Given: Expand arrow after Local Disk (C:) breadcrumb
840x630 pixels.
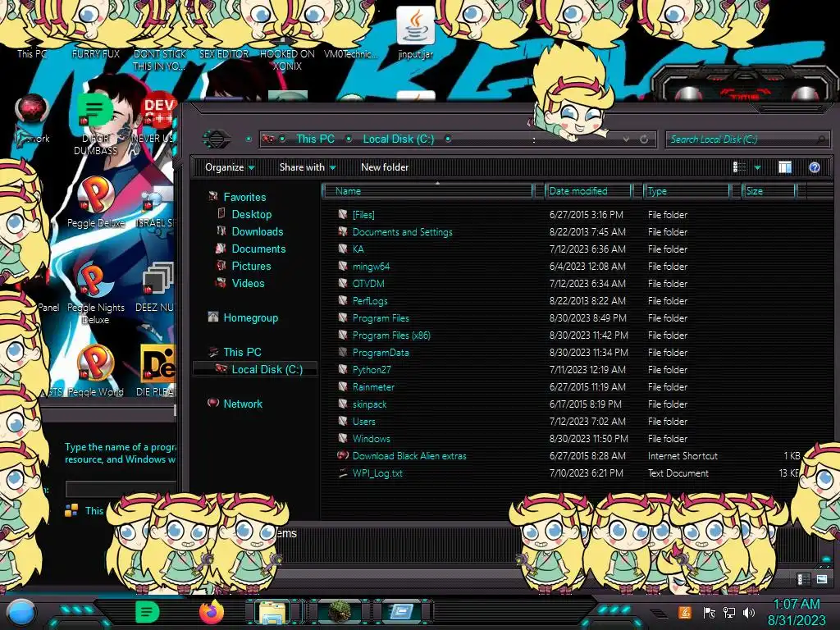Looking at the screenshot, I should tap(448, 139).
